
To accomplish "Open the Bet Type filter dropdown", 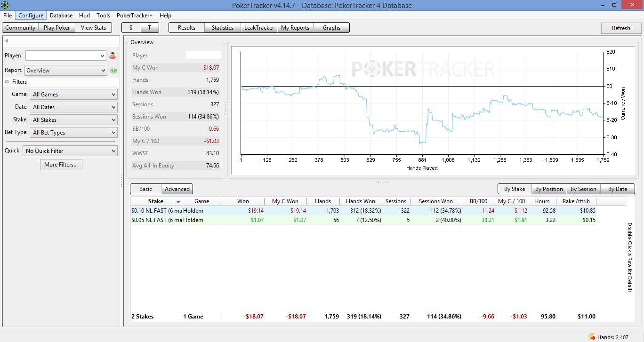I will click(73, 133).
